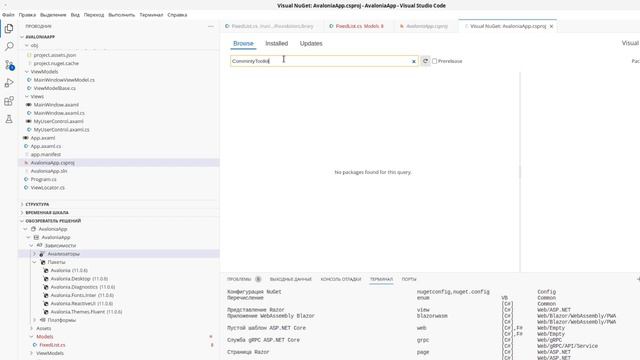Open the Справка menu

pos(177,15)
